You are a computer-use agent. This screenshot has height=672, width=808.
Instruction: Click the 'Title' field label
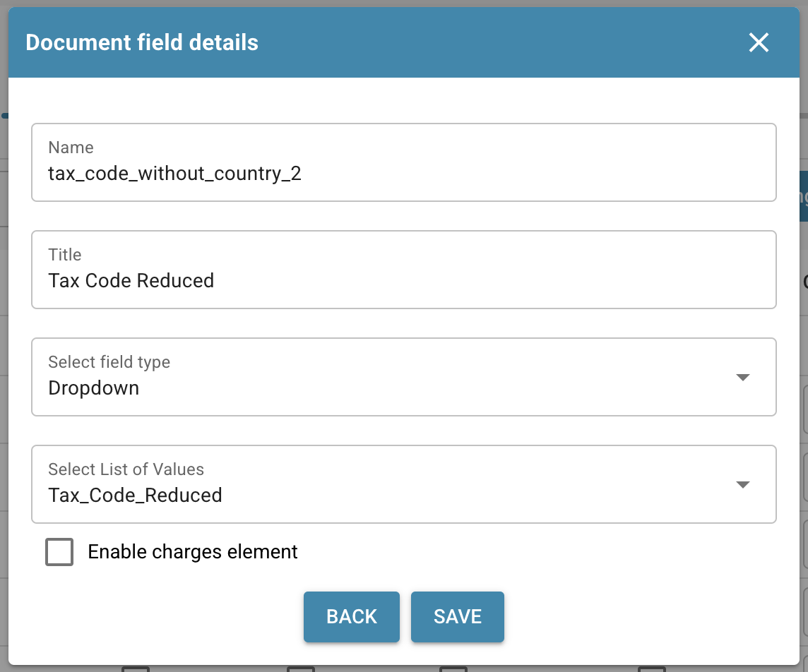(65, 255)
